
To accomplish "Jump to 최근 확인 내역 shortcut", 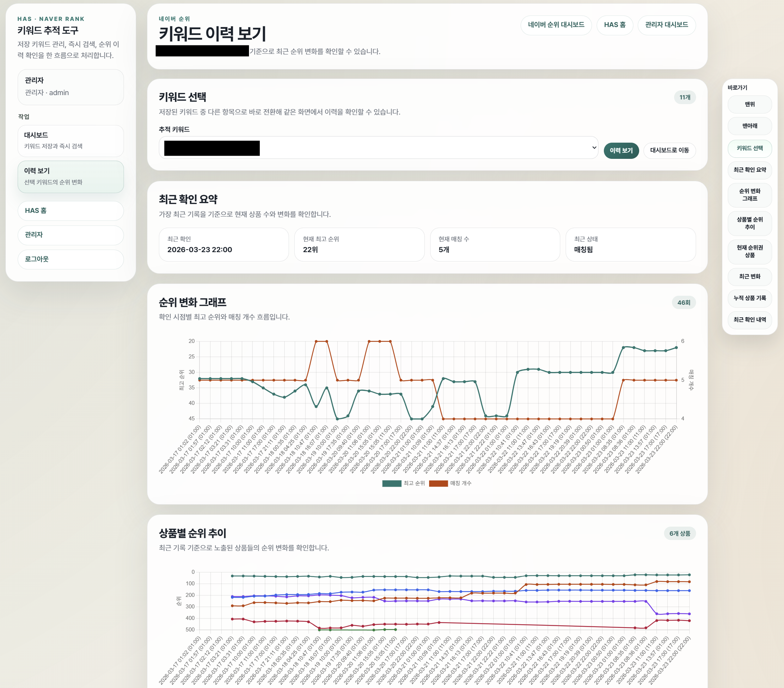I will 749,320.
